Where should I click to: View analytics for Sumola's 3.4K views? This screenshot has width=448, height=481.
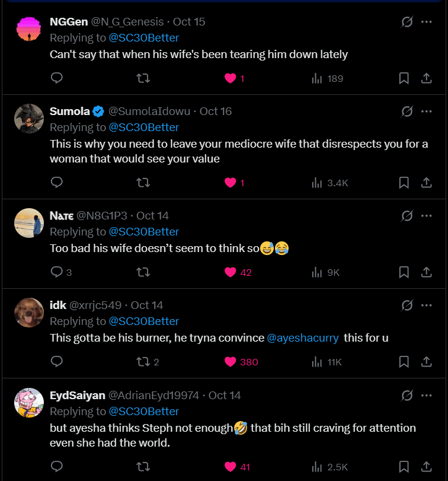330,183
